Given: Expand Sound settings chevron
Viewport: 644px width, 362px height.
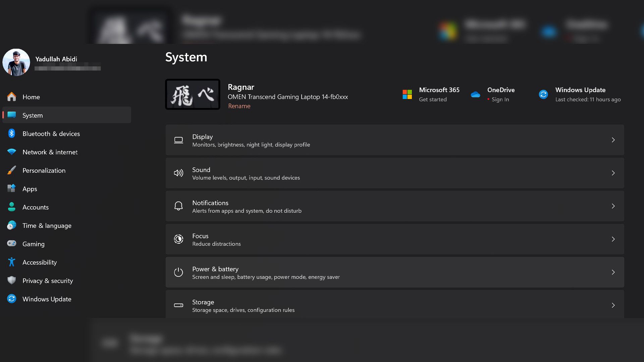Looking at the screenshot, I should pyautogui.click(x=613, y=173).
